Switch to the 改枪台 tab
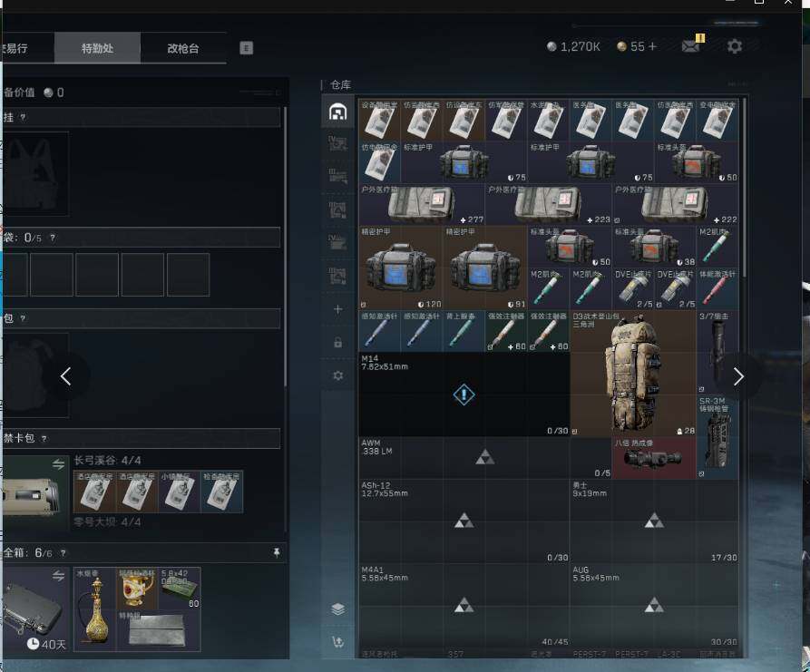 pyautogui.click(x=183, y=48)
